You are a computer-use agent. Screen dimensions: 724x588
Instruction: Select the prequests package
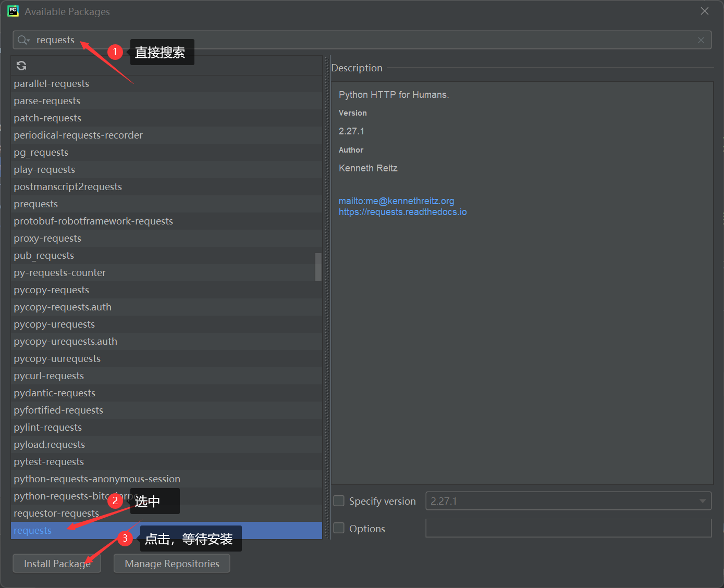coord(167,204)
